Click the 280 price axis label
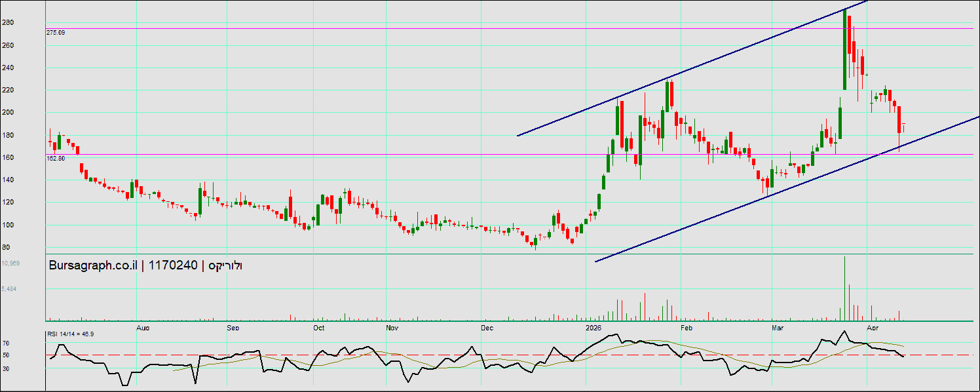The width and height of the screenshot is (980, 392). pyautogui.click(x=7, y=23)
